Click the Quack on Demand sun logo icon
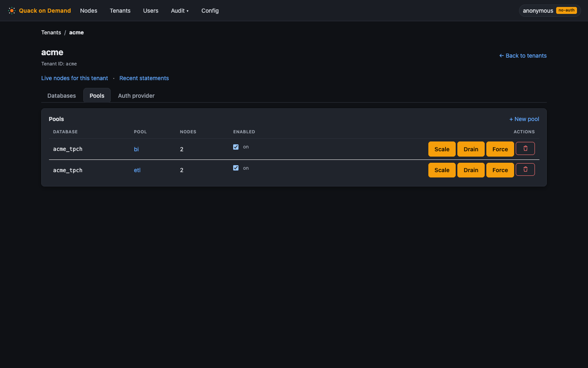The image size is (588, 368). 12,11
